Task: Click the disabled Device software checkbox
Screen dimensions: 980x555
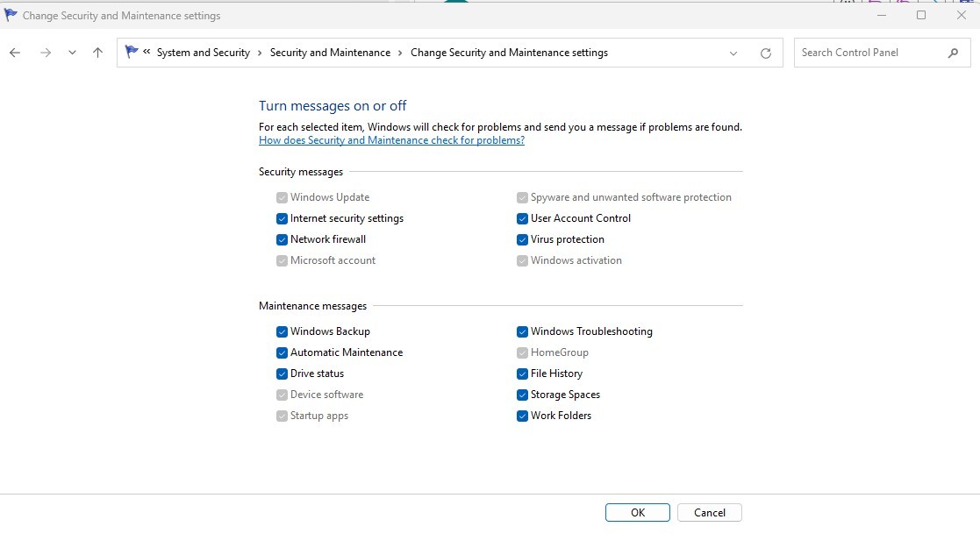Action: (x=282, y=395)
